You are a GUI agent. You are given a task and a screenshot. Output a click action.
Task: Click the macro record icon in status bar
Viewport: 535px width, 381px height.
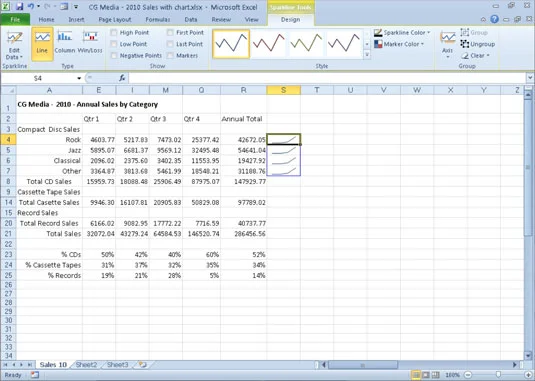coord(35,375)
